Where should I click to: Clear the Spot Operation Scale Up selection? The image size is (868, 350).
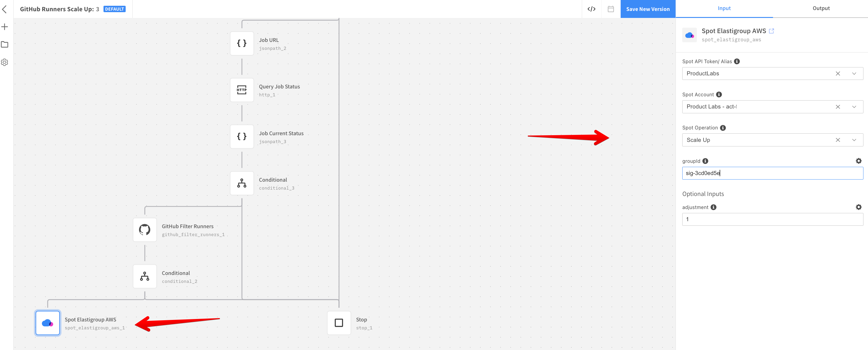point(838,140)
